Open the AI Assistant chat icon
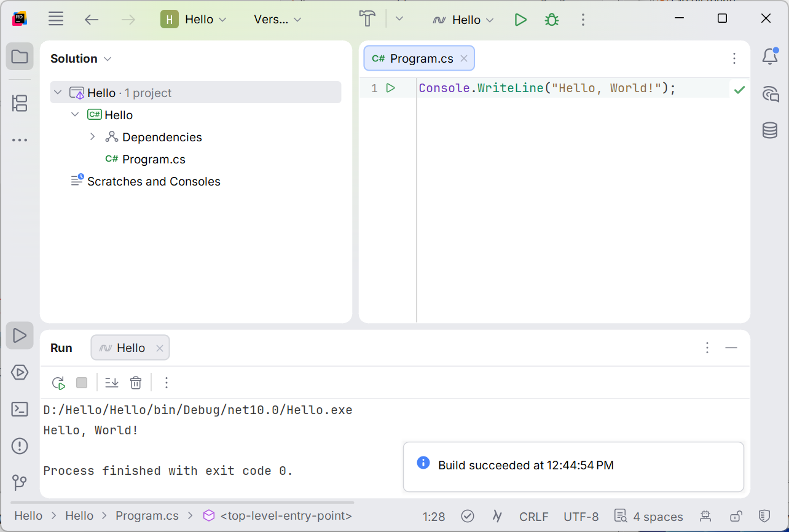The height and width of the screenshot is (532, 789). [x=770, y=93]
